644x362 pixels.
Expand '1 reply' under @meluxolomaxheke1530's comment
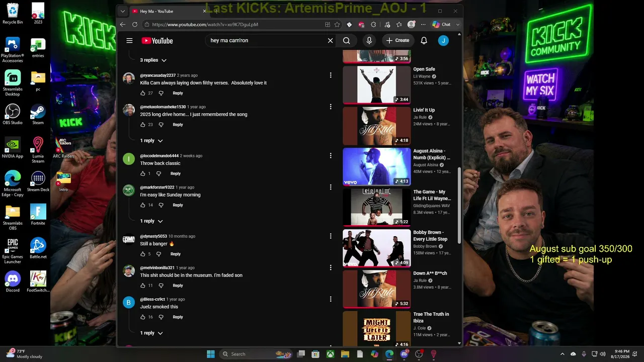[x=151, y=141]
